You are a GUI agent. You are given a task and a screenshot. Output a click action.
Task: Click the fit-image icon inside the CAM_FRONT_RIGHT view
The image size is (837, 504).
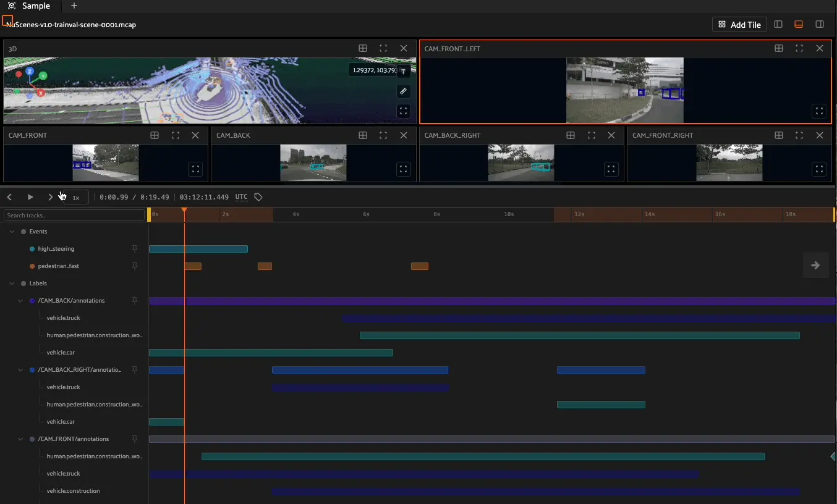pos(819,169)
